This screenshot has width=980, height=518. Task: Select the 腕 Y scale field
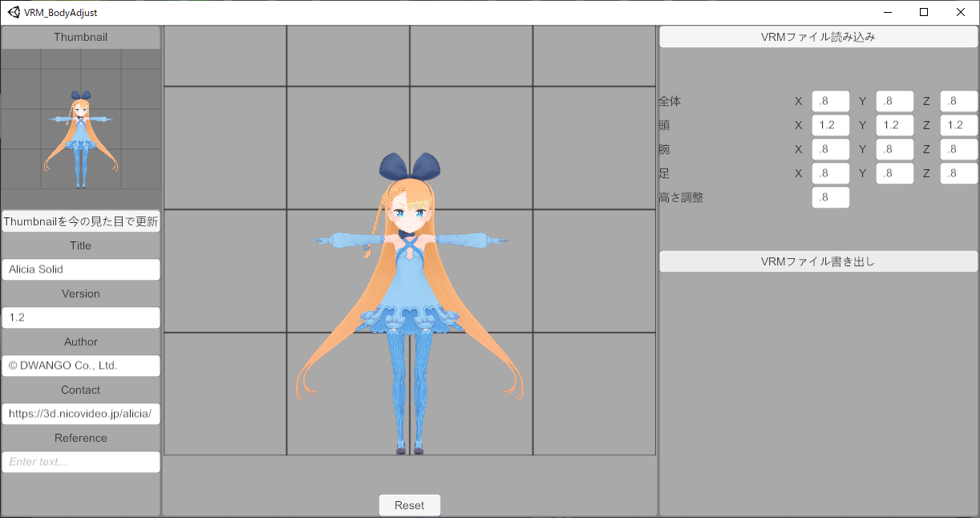tap(895, 149)
